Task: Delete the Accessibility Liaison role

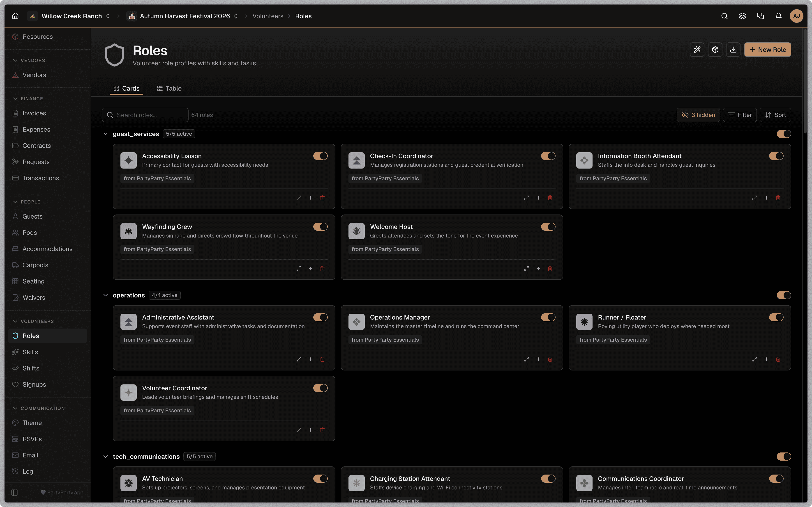Action: 322,198
